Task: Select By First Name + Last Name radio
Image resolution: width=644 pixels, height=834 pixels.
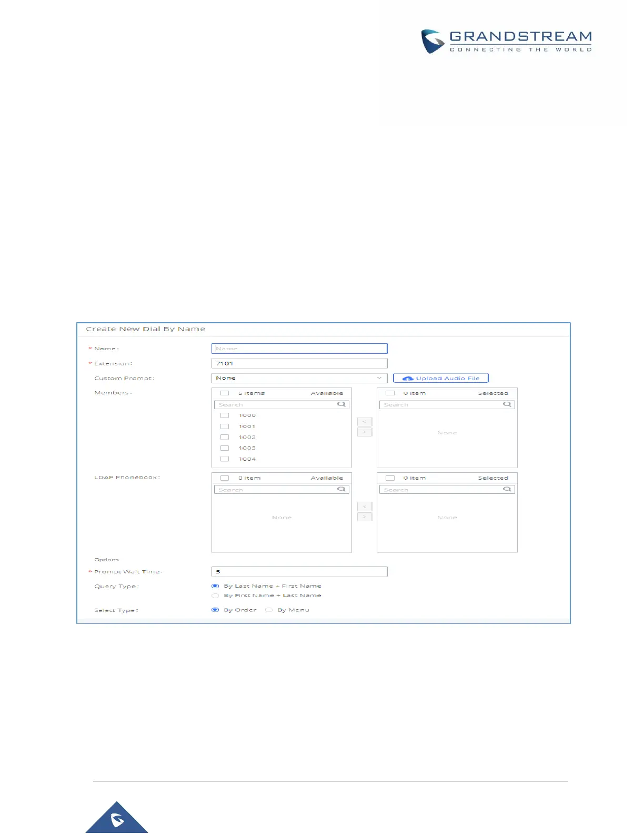Action: pyautogui.click(x=215, y=595)
